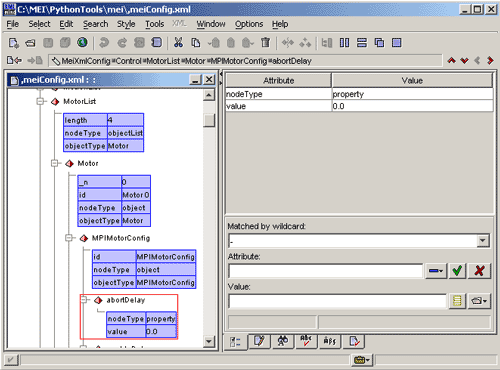500x370 pixels.
Task: Switch to the Edit pencil tab
Action: click(x=259, y=341)
